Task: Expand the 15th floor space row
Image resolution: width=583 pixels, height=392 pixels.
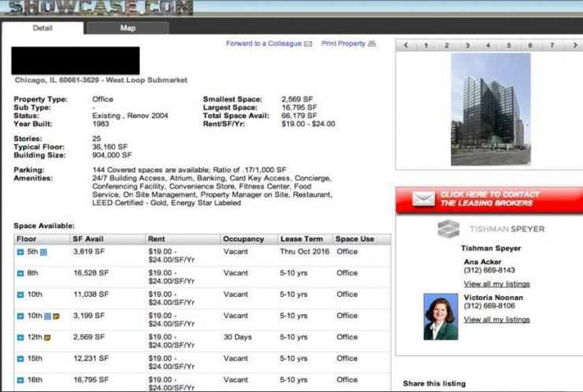Action: pos(20,358)
